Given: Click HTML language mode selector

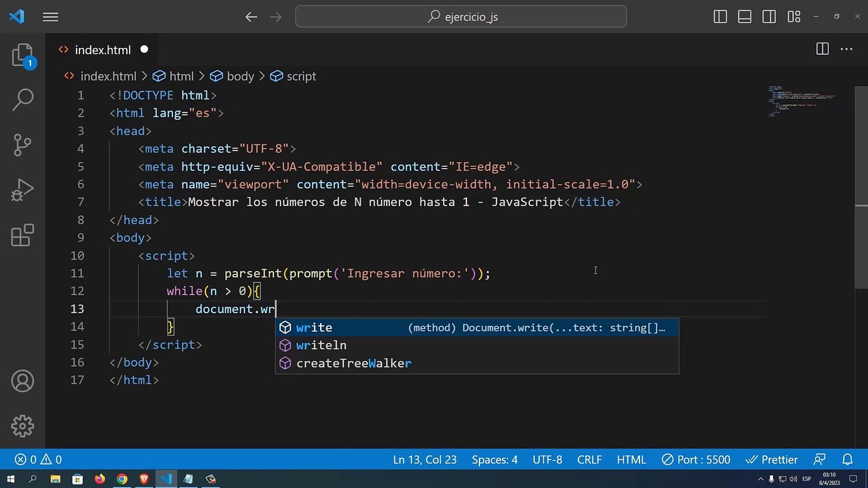Looking at the screenshot, I should pos(631,460).
